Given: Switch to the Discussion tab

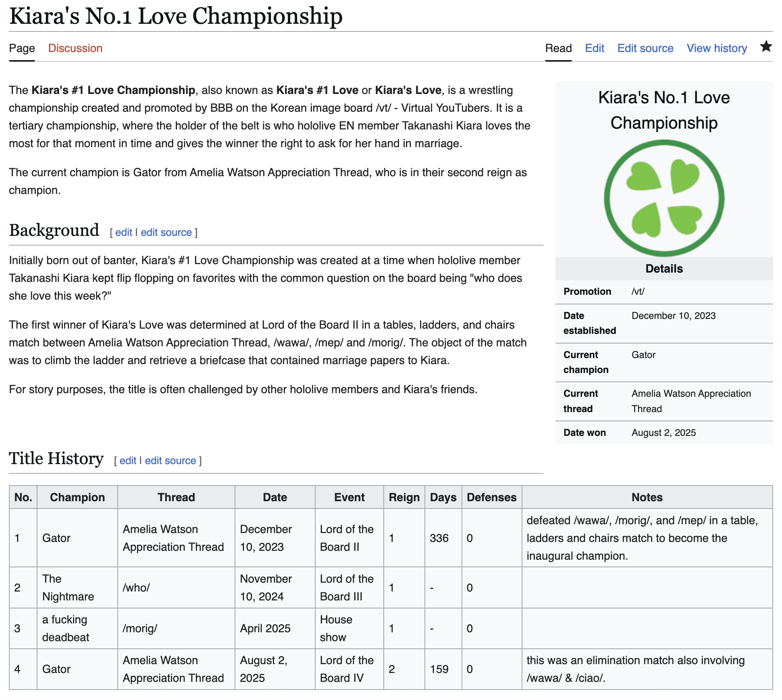Looking at the screenshot, I should point(75,48).
